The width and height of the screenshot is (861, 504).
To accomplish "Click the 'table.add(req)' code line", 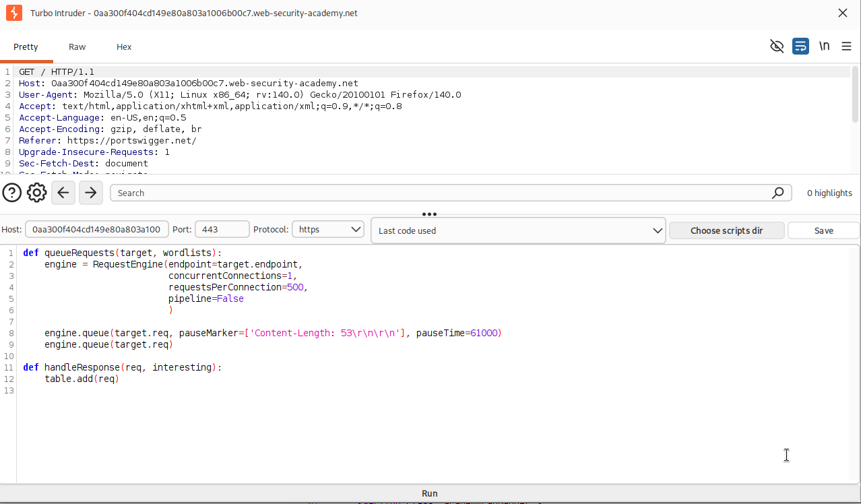I will pyautogui.click(x=82, y=379).
